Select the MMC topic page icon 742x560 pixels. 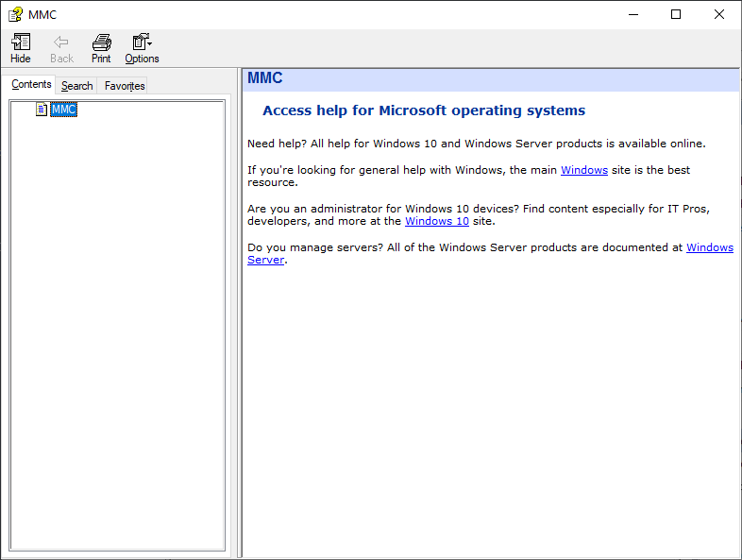click(42, 110)
